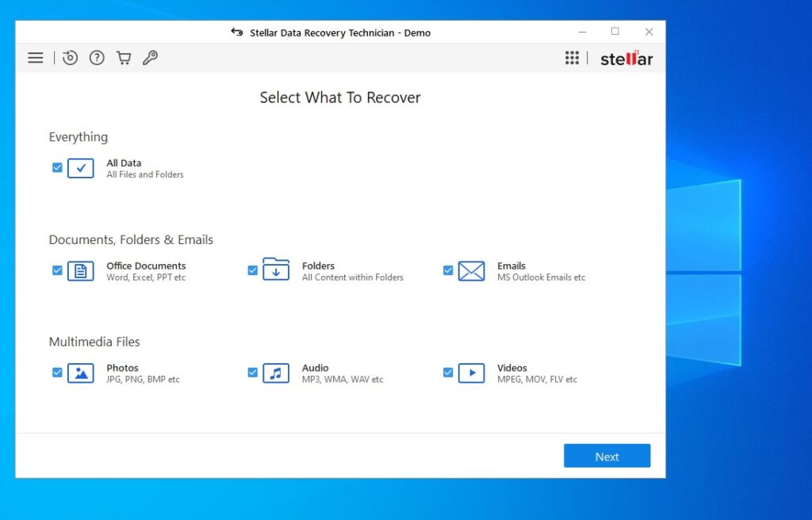Uncheck the Photos checkbox
Image resolution: width=812 pixels, height=520 pixels.
[57, 373]
